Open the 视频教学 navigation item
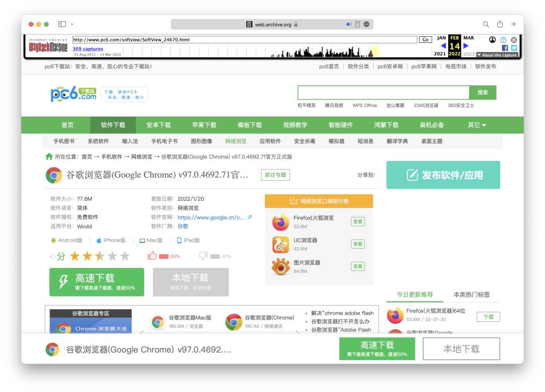 (x=295, y=125)
